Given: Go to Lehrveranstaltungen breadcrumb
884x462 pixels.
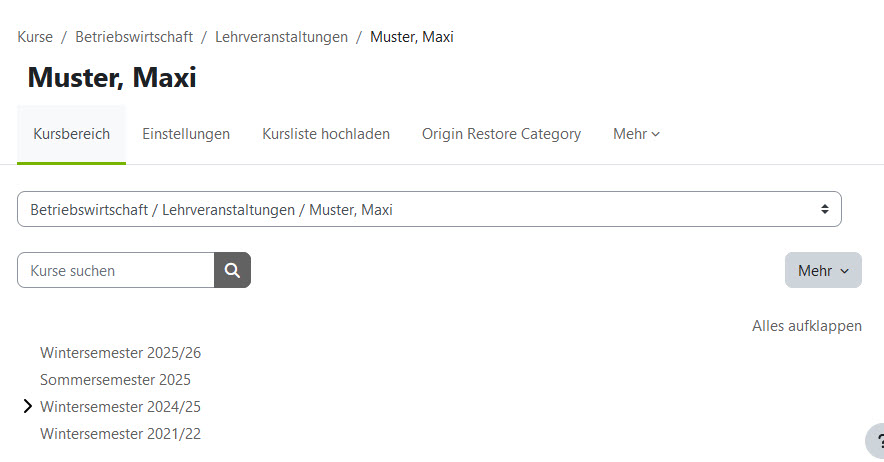Looking at the screenshot, I should click(281, 37).
